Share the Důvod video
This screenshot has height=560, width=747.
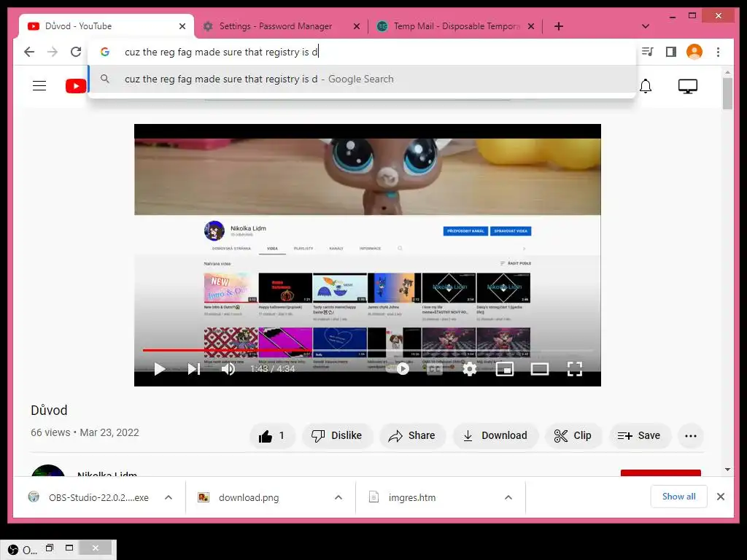tap(412, 436)
